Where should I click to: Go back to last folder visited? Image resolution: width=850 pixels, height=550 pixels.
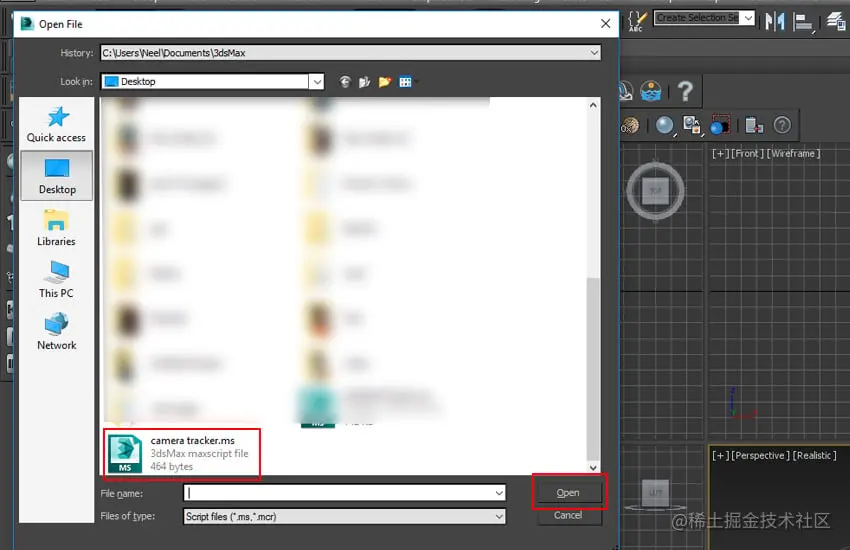(345, 82)
